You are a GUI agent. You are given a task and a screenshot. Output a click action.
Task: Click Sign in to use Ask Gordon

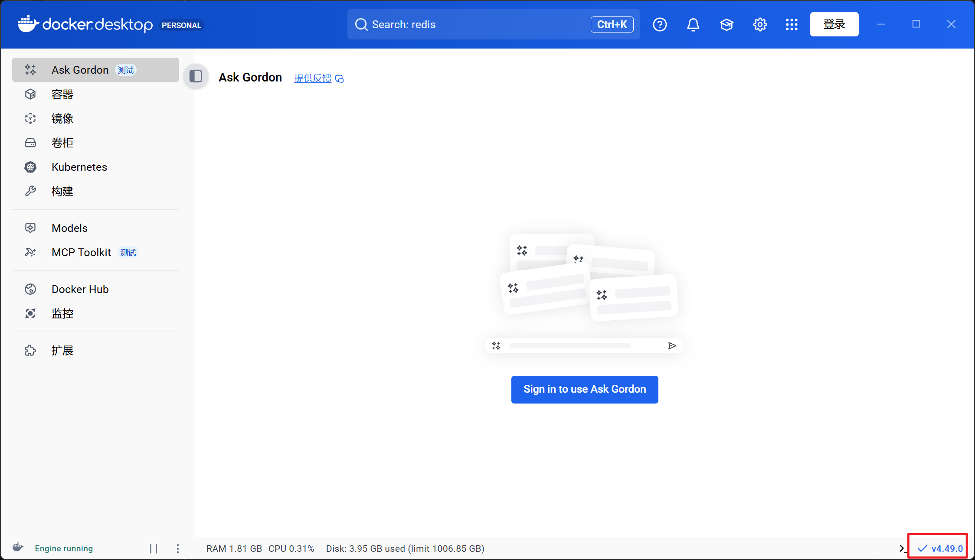(x=584, y=389)
